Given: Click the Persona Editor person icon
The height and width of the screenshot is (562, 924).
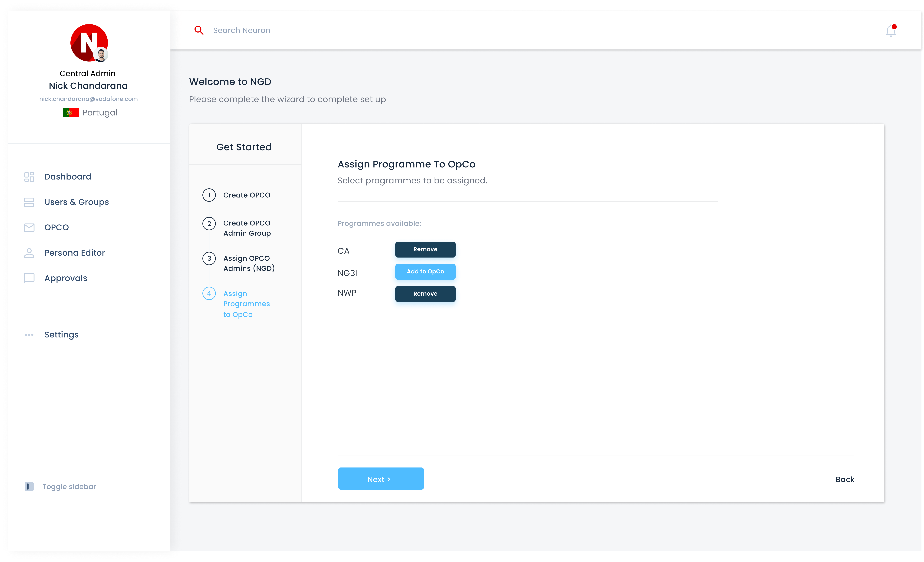Looking at the screenshot, I should [29, 253].
